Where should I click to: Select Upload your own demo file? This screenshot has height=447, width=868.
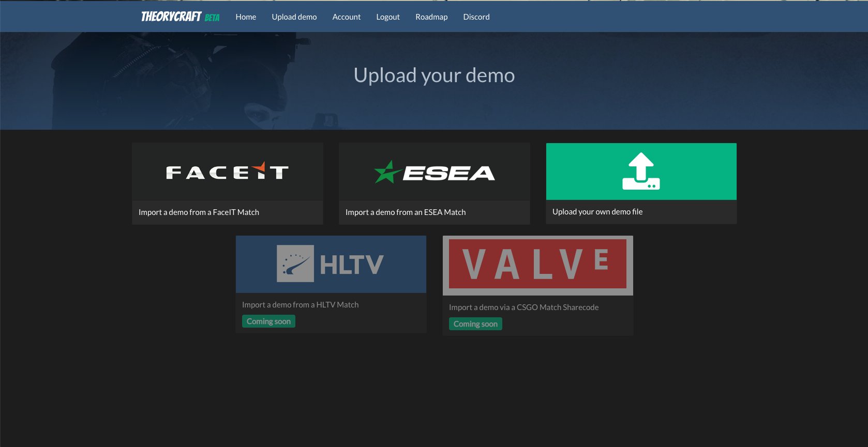tap(597, 212)
